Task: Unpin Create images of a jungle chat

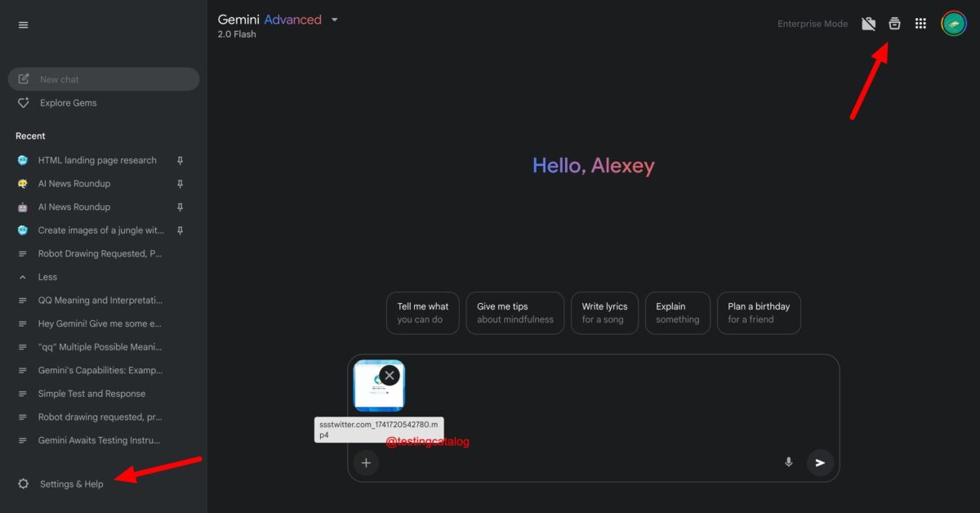Action: (180, 230)
